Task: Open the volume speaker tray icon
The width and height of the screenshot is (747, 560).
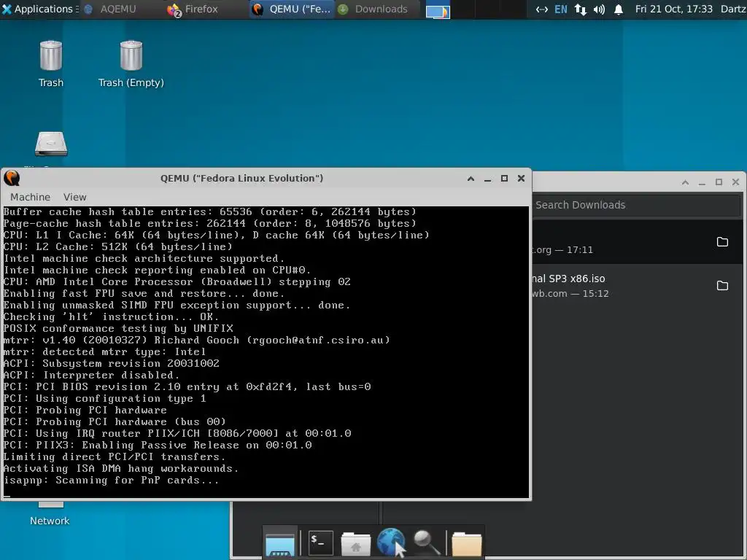Action: tap(600, 9)
